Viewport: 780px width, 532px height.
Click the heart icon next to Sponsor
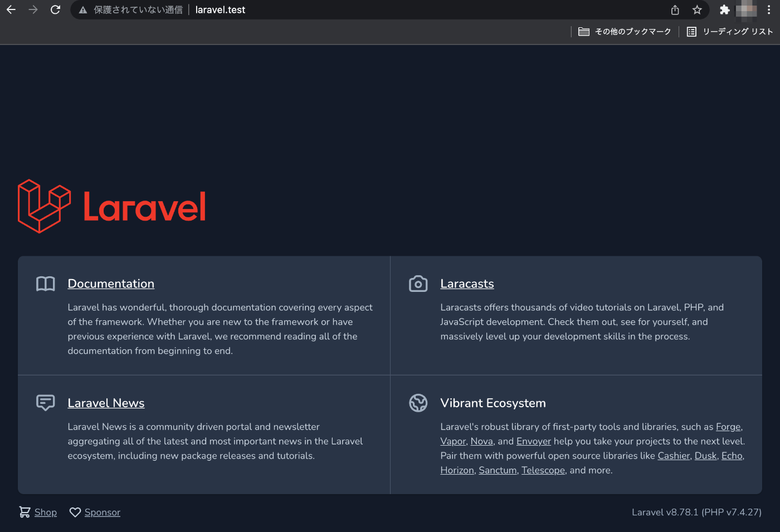pyautogui.click(x=75, y=512)
